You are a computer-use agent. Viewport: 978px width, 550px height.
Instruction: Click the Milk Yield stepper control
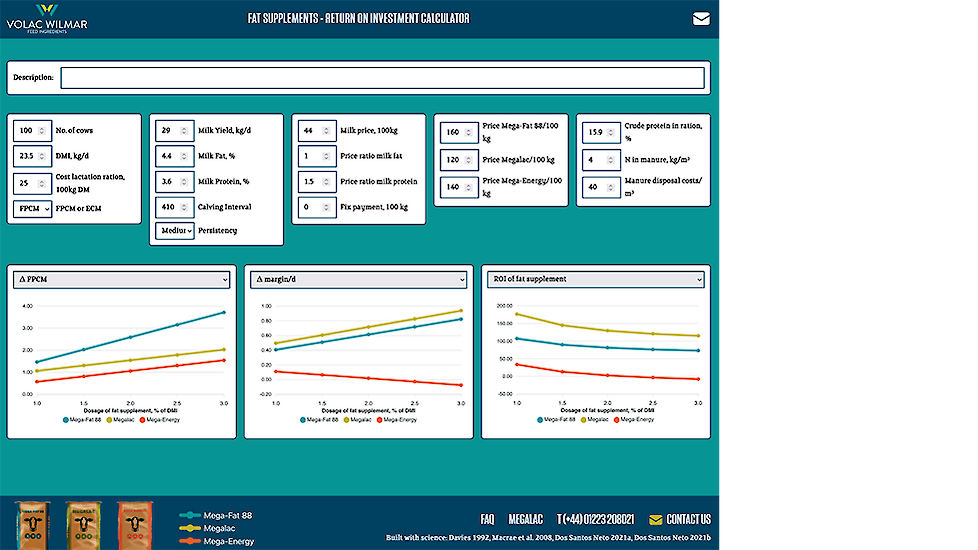(x=184, y=130)
